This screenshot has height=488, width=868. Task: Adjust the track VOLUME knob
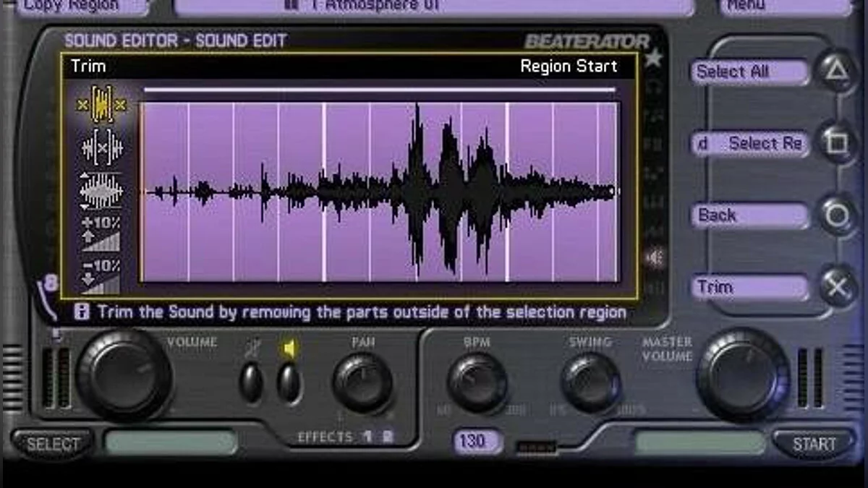[124, 374]
